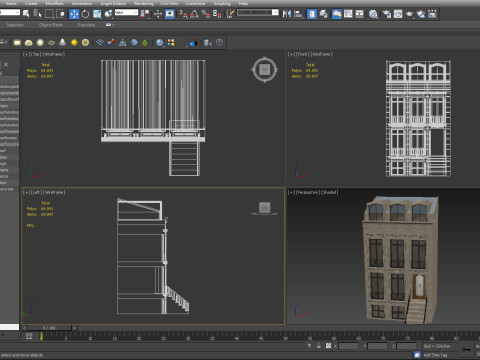480x360 pixels.
Task: Open the Render Setup dialog
Action: [387, 14]
